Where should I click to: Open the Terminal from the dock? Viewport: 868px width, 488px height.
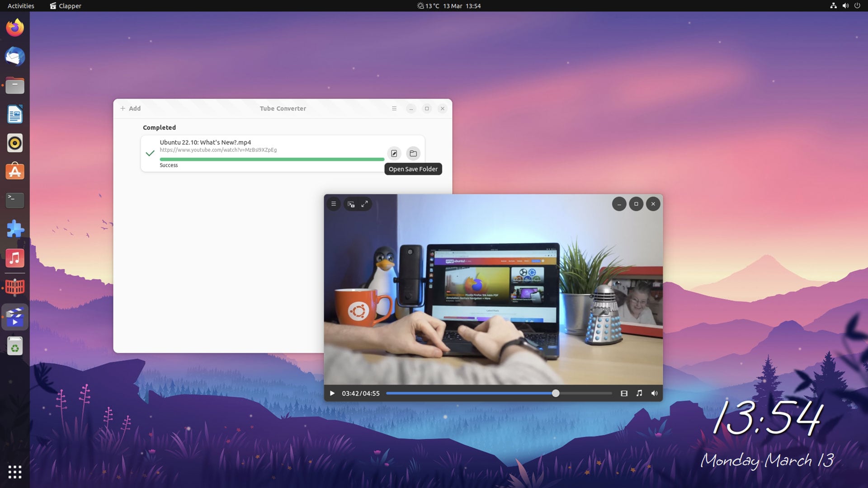coord(15,200)
